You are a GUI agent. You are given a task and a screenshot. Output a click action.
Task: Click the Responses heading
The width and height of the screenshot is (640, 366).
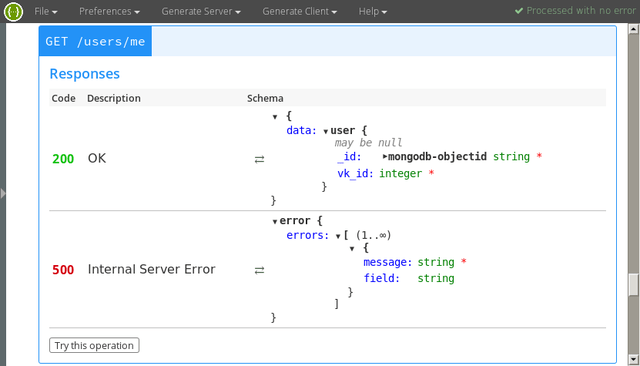click(84, 74)
